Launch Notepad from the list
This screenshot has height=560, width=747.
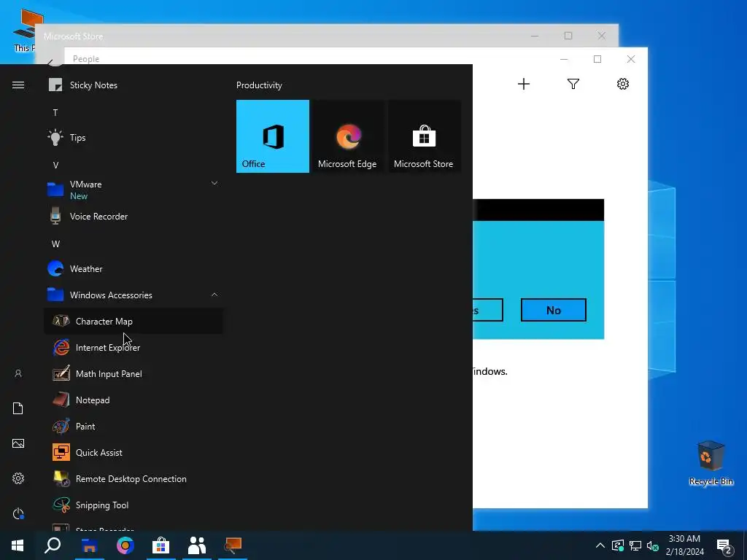tap(133, 400)
